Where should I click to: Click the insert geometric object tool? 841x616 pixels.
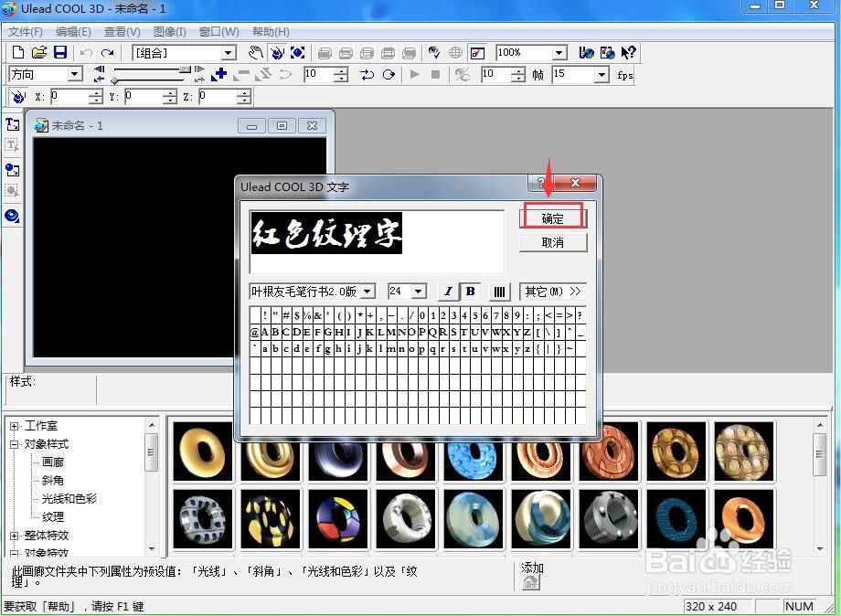(x=12, y=216)
